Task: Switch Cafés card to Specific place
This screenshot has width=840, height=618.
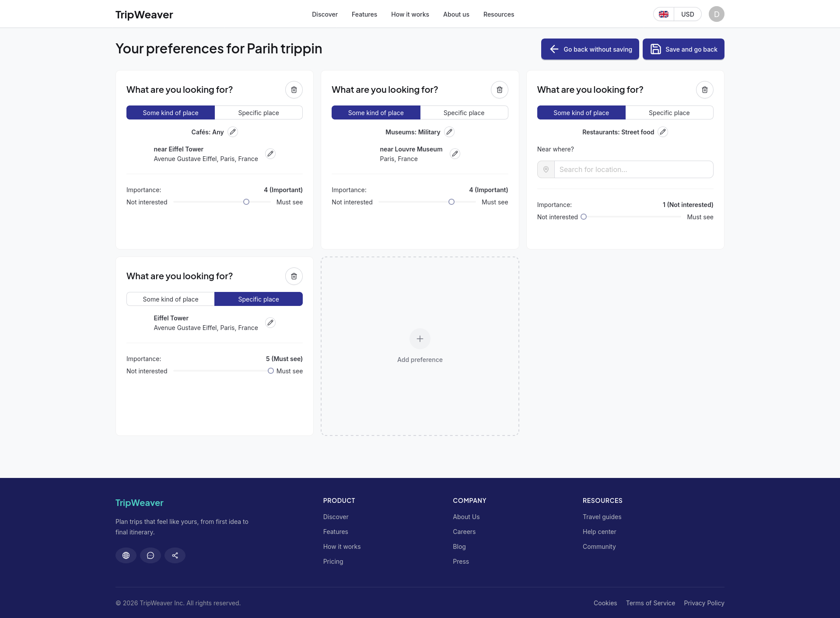Action: pyautogui.click(x=259, y=112)
